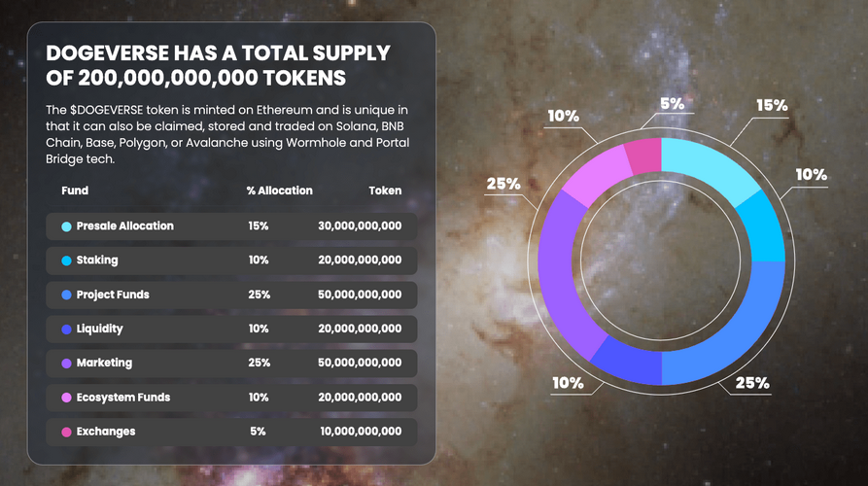868x486 pixels.
Task: Select the Project Funds color dot
Action: 66,295
